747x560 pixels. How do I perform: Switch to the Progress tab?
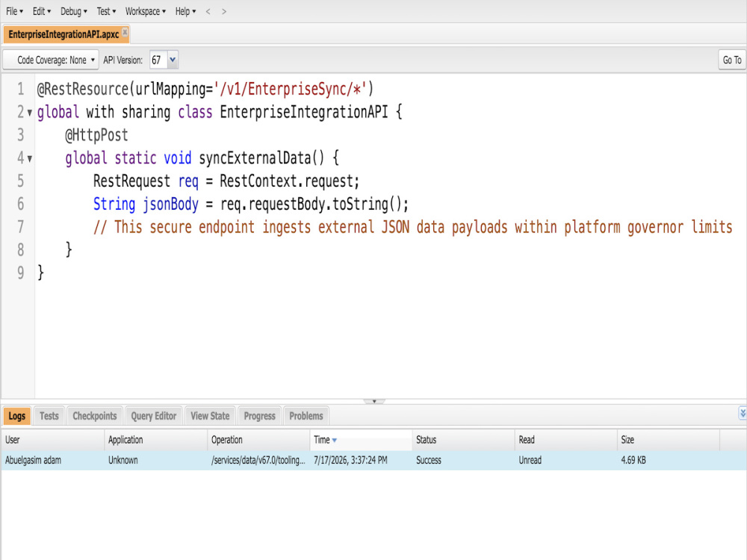tap(260, 416)
